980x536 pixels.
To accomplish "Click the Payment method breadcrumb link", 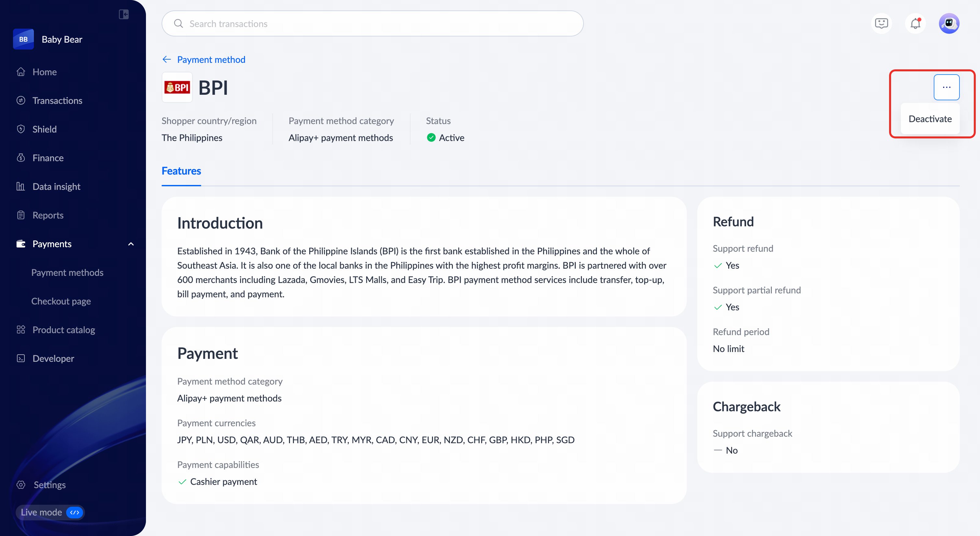I will point(211,60).
